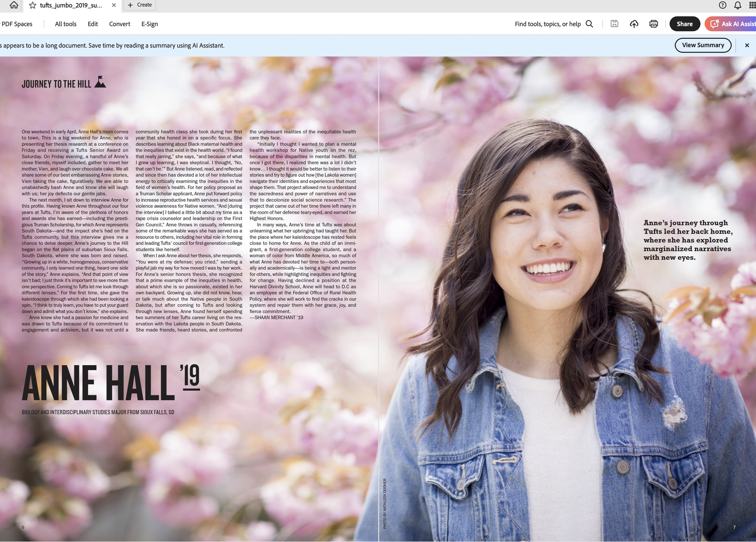The width and height of the screenshot is (756, 542).
Task: Open the E-Sign menu
Action: [150, 24]
